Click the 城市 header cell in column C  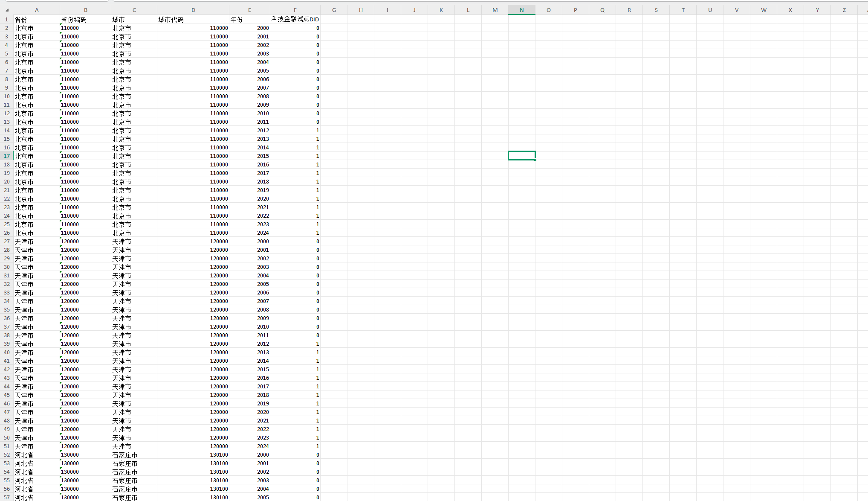click(x=119, y=20)
